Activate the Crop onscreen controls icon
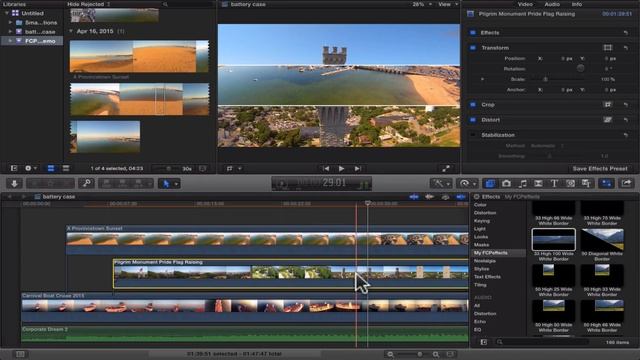This screenshot has width=640, height=360. (607, 104)
